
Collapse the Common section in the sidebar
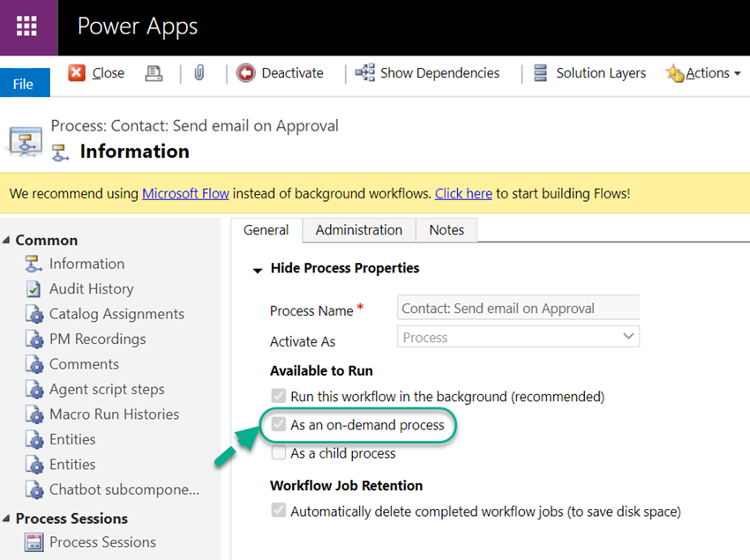[9, 240]
